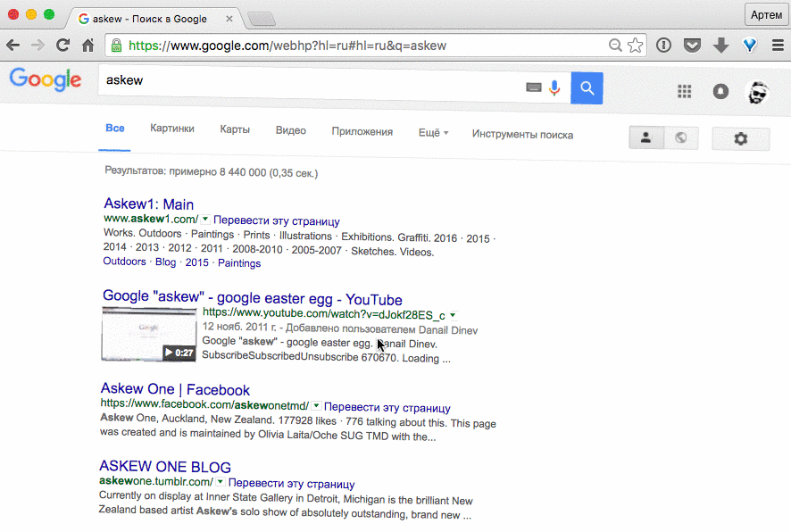Open the download arrow extension icon

pyautogui.click(x=720, y=46)
